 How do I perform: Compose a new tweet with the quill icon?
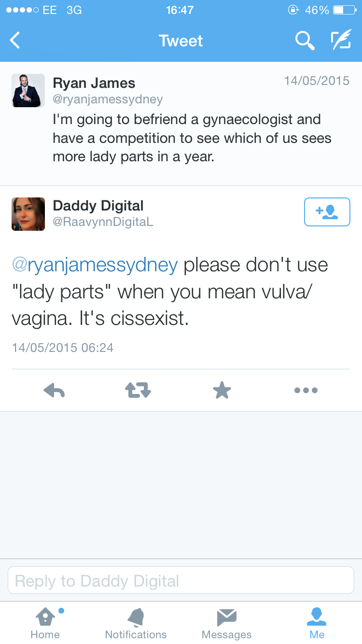click(340, 41)
